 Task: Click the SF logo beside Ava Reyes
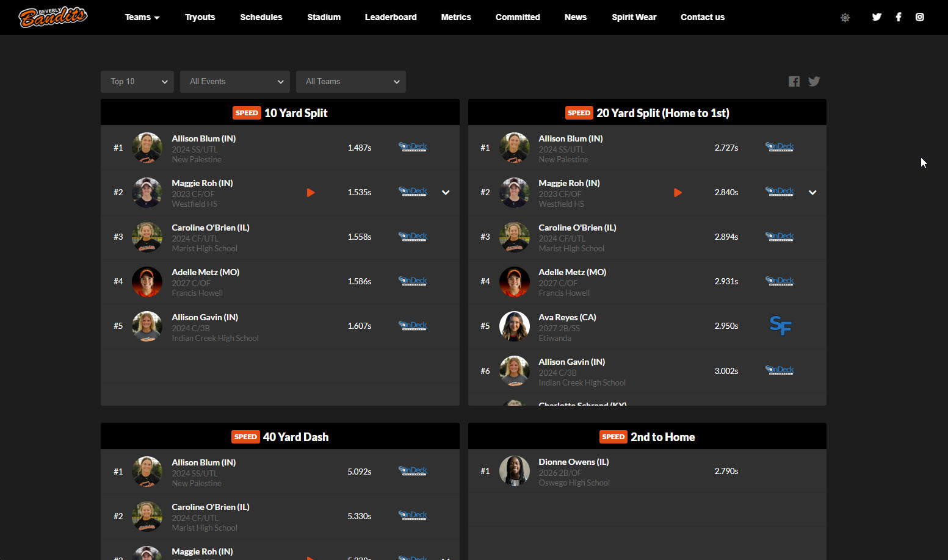[x=780, y=326]
